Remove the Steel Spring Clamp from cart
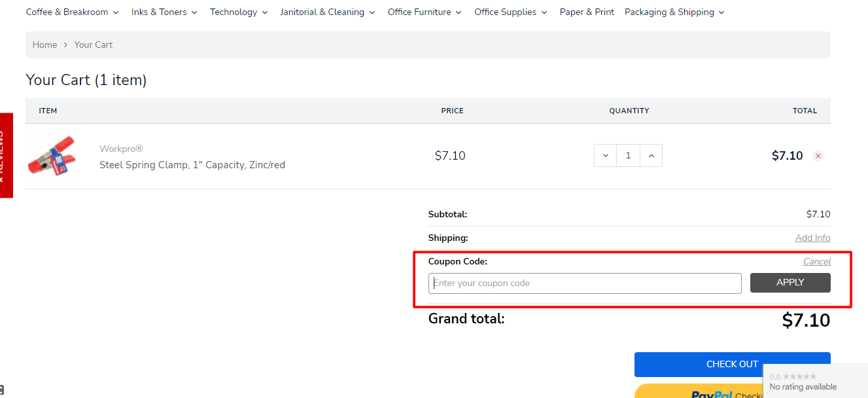The image size is (868, 398). 818,156
